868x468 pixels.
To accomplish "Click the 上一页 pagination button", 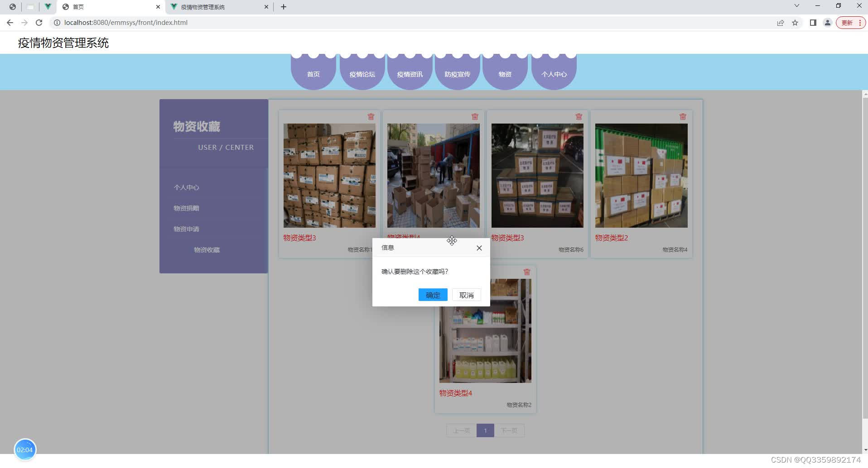I will [461, 430].
